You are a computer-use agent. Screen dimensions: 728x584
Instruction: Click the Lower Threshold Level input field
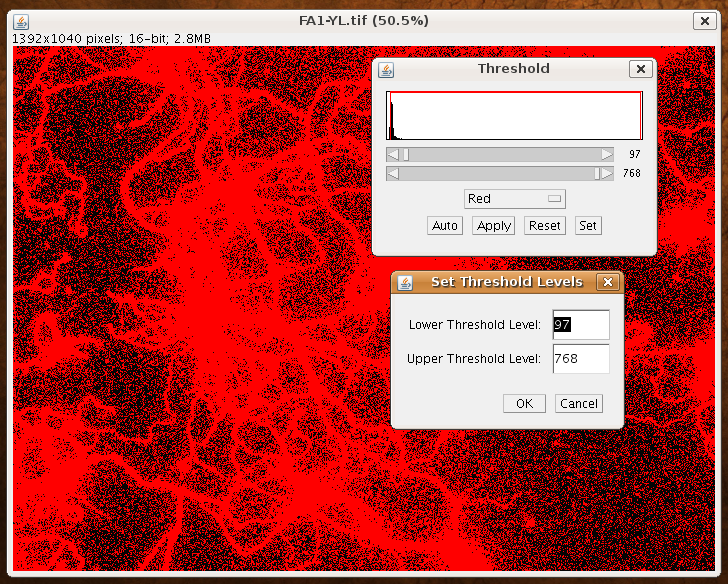pyautogui.click(x=580, y=325)
